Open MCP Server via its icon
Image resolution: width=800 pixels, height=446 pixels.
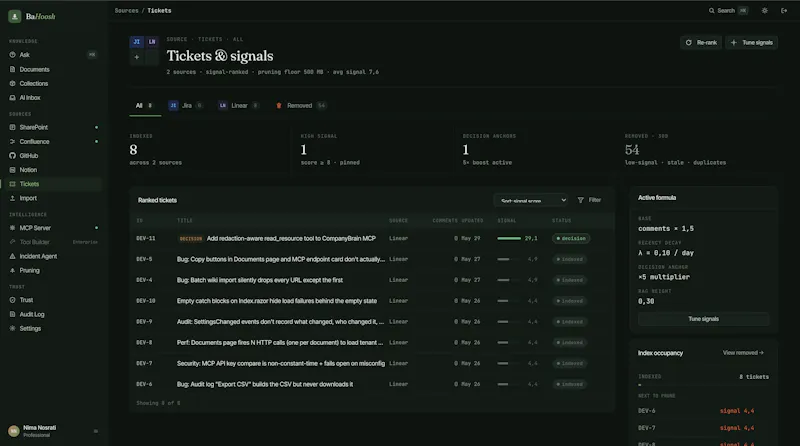point(12,228)
